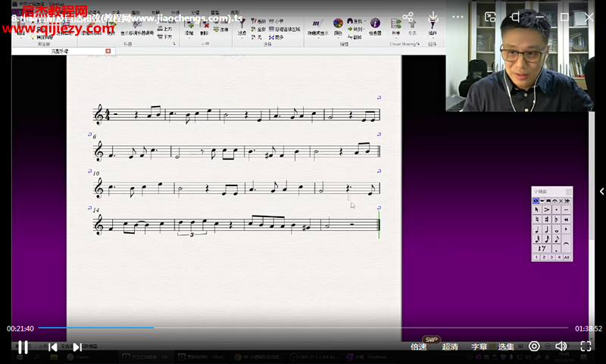Click the tenuto dash key in keypad
The image size is (606, 364).
(x=566, y=210)
